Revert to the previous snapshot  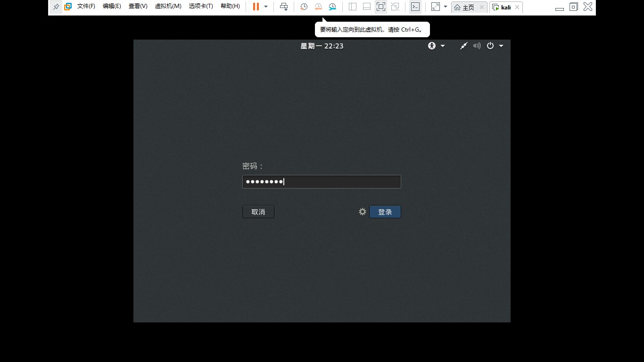point(318,7)
